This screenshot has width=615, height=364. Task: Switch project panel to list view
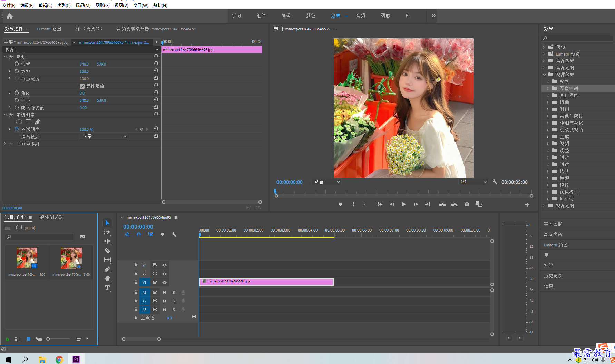18,339
